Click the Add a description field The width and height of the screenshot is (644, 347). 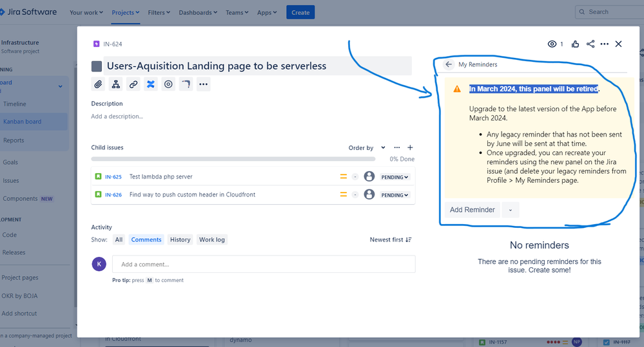pyautogui.click(x=117, y=117)
